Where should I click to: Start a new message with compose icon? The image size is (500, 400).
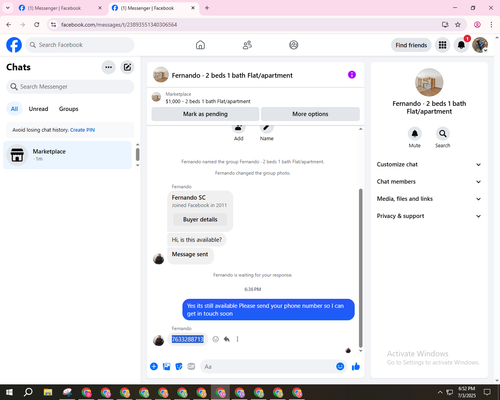127,67
